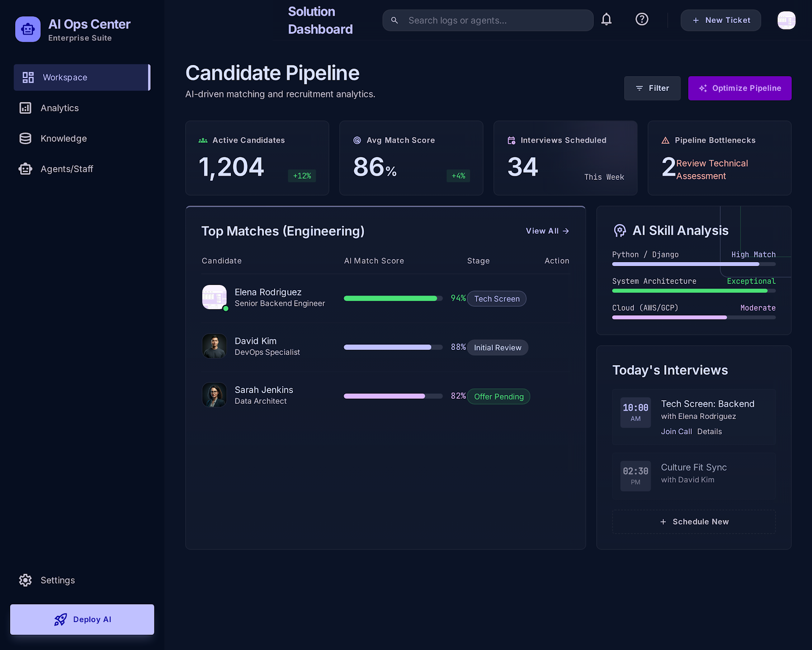812x650 pixels.
Task: Focus the Search logs or agents field
Action: point(488,20)
